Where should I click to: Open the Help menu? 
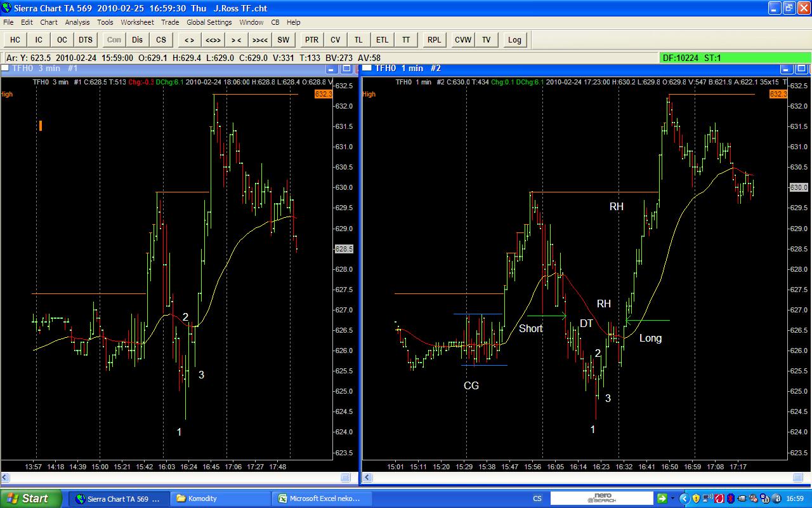click(293, 22)
